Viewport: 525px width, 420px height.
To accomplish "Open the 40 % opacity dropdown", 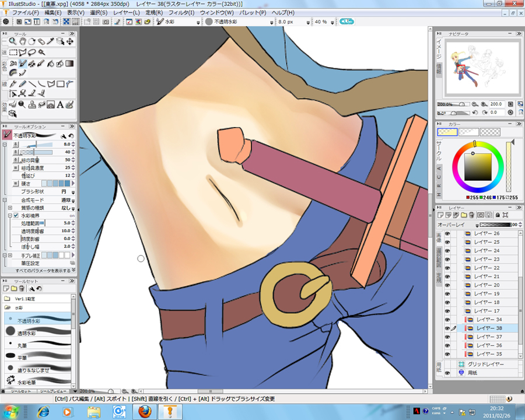I will (332, 22).
